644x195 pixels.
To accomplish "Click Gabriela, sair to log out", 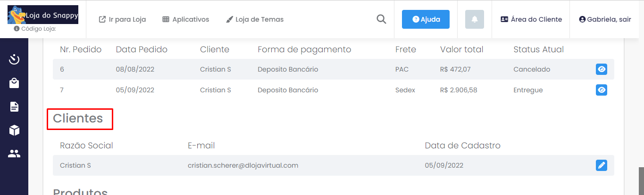I will point(605,19).
